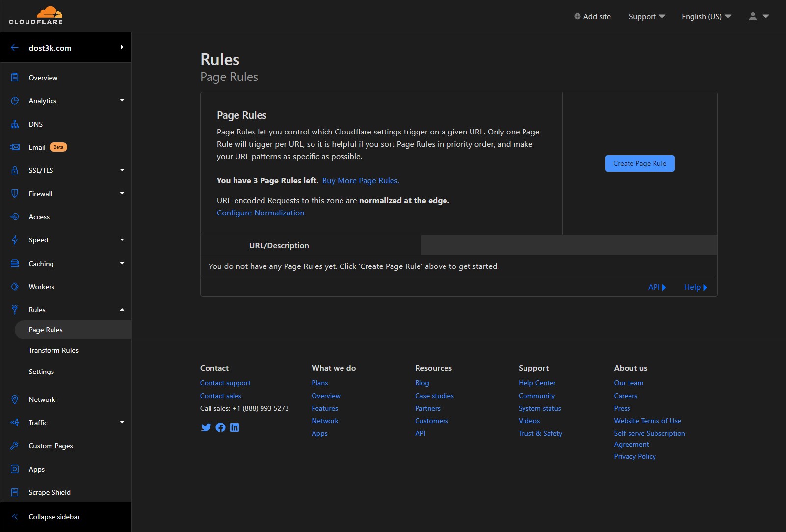
Task: Click the Traffic routing icon
Action: (x=15, y=423)
